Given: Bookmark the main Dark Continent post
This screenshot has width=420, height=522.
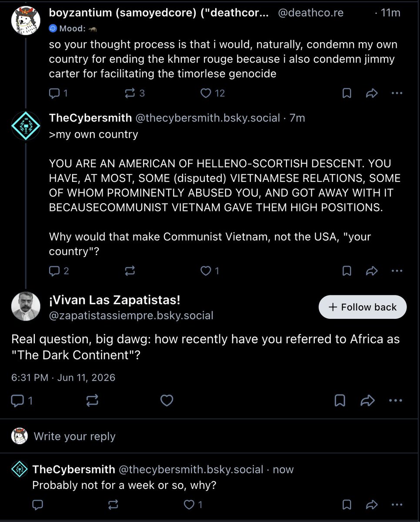Looking at the screenshot, I should [x=340, y=401].
